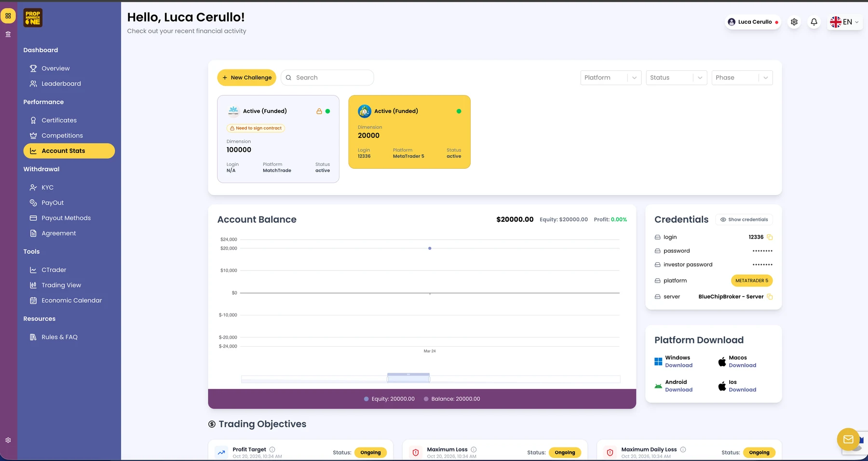Click the Prop Number One logo
Viewport: 868px width, 461px height.
click(33, 18)
